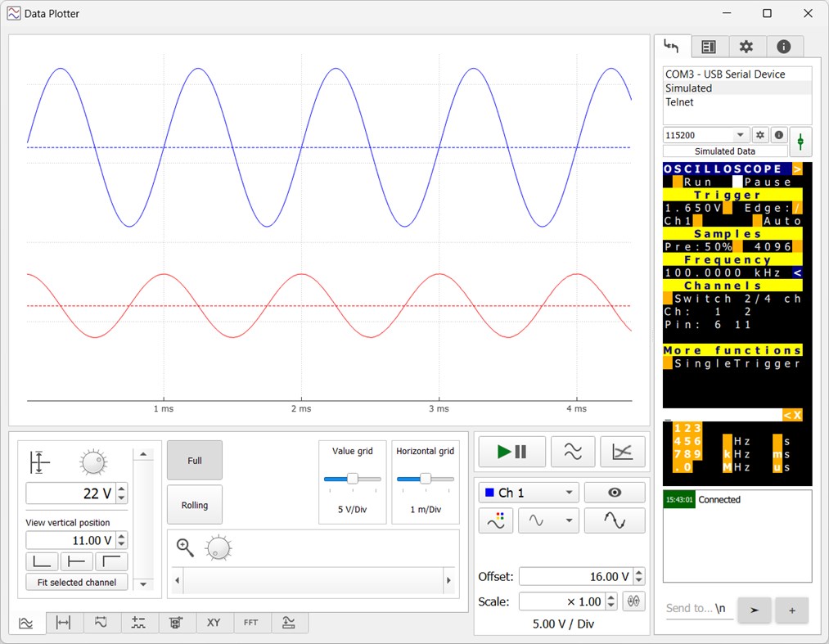
Task: Open the settings gear tab at top right
Action: (747, 47)
